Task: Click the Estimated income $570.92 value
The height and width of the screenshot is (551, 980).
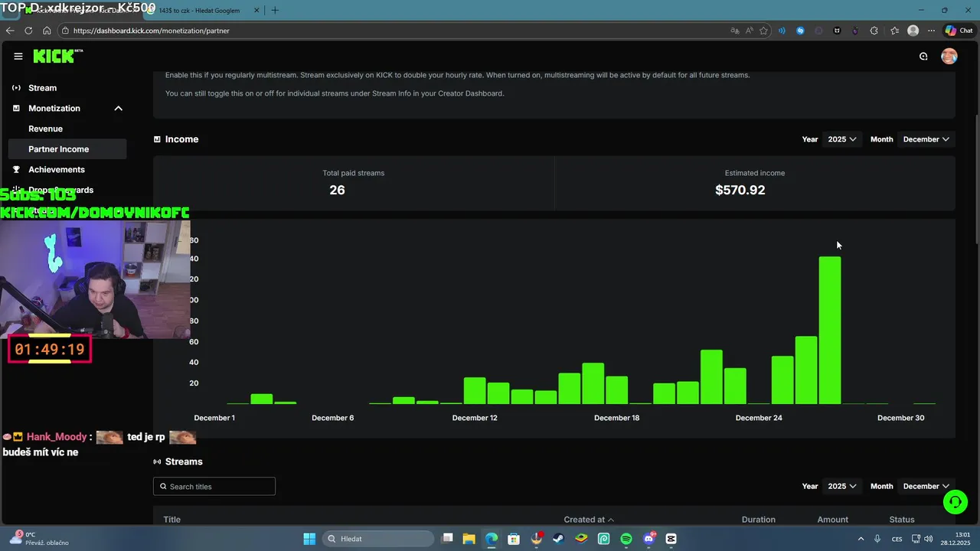Action: point(740,190)
